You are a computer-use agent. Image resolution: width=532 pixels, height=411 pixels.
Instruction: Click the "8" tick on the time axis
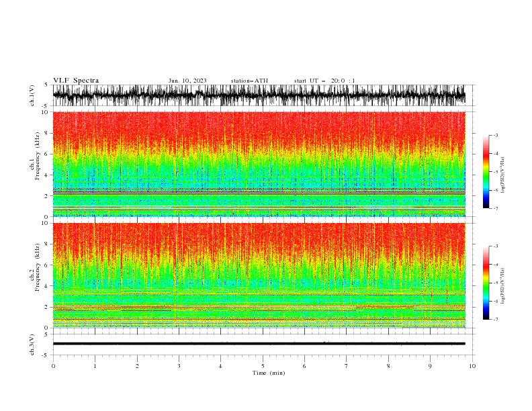[x=388, y=366]
